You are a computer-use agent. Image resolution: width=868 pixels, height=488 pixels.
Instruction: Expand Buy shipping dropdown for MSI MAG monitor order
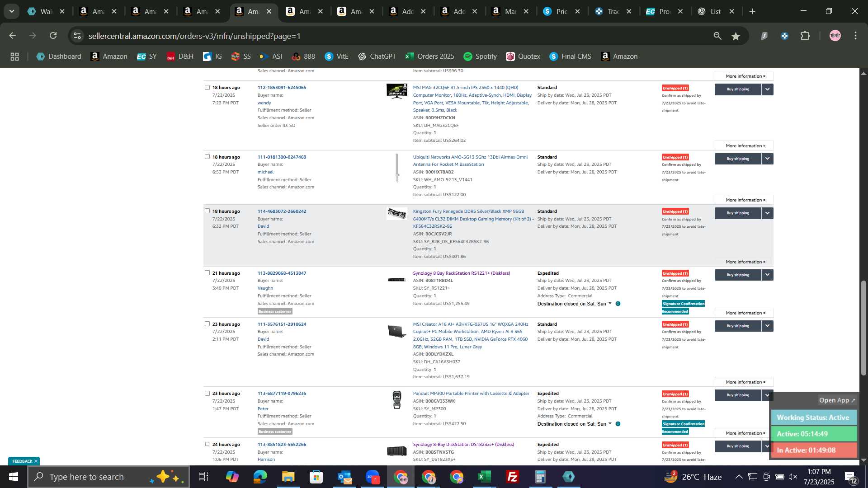(767, 89)
